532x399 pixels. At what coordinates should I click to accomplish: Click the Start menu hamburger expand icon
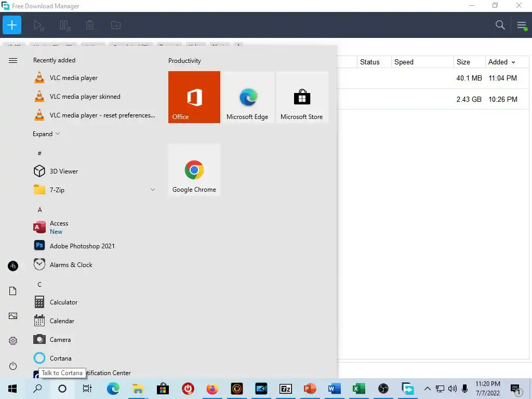(x=13, y=60)
